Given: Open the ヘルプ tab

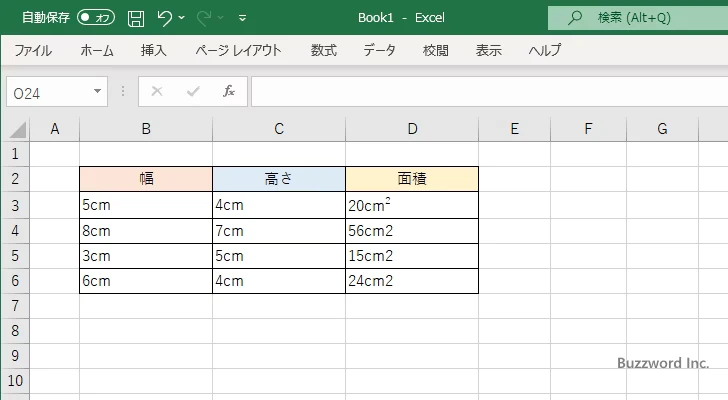Looking at the screenshot, I should 545,50.
